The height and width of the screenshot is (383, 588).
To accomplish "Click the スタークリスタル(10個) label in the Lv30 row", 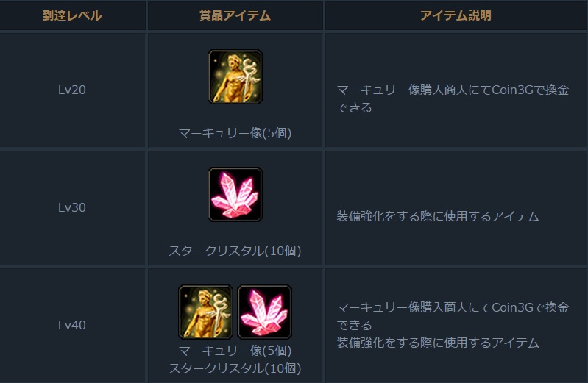I will tap(235, 251).
